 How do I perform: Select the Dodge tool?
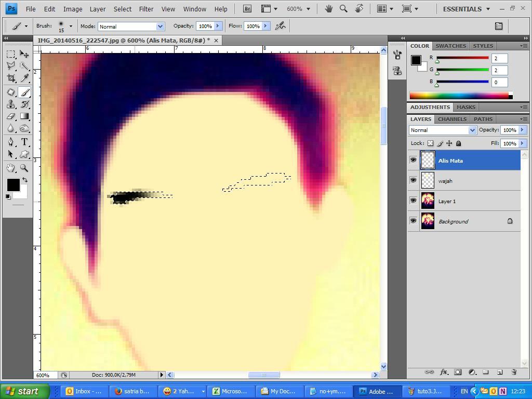[24, 128]
